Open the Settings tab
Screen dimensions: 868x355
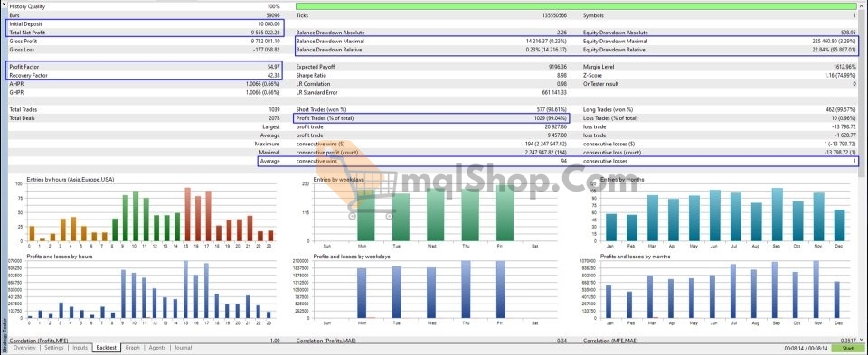(x=53, y=348)
